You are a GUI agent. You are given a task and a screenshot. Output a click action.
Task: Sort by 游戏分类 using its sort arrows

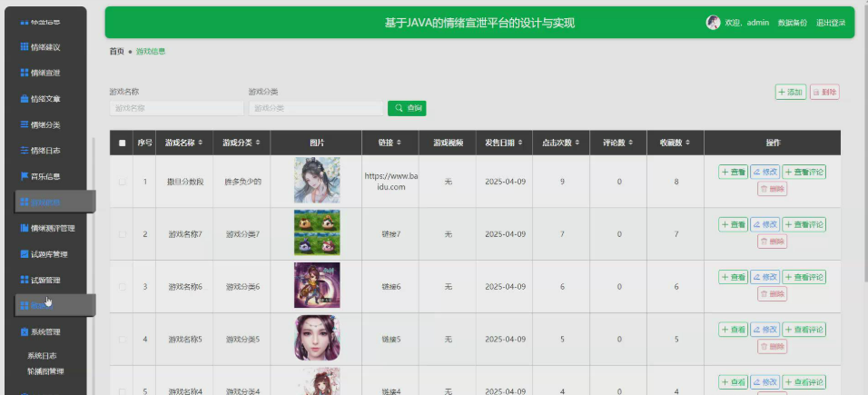[x=258, y=143]
